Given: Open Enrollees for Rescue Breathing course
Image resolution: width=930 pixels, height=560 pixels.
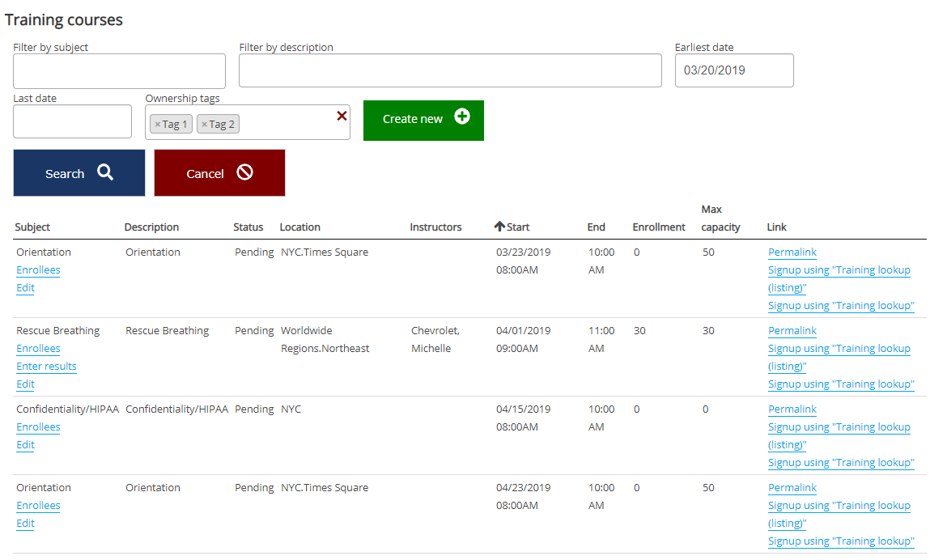Looking at the screenshot, I should [38, 349].
